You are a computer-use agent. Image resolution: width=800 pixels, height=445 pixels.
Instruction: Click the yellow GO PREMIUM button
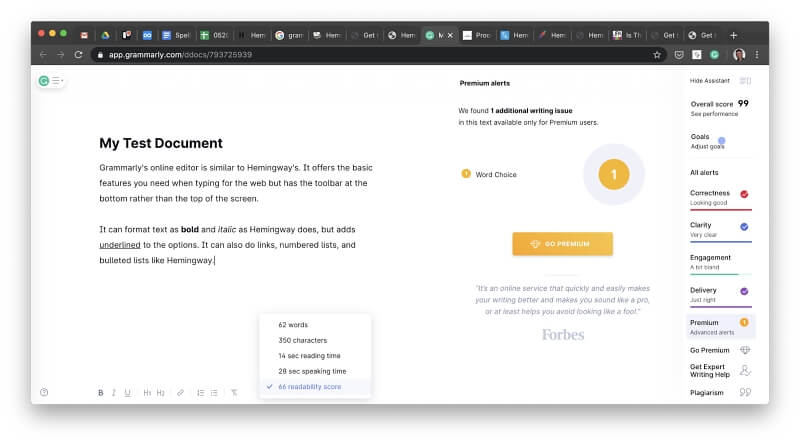[562, 244]
